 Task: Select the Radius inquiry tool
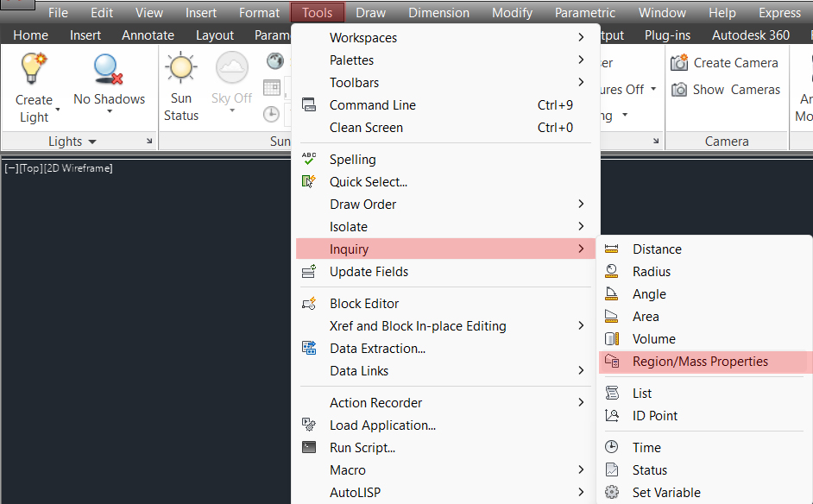(x=652, y=272)
